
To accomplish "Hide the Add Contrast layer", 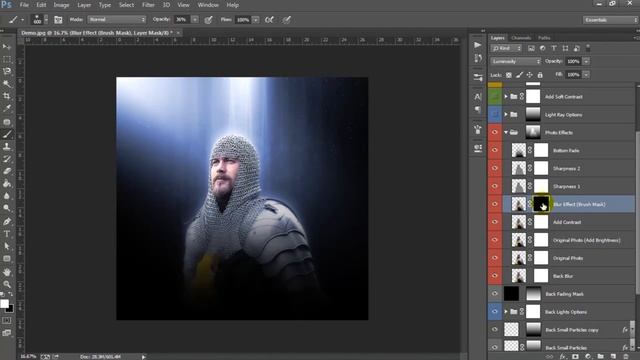I will tap(495, 222).
